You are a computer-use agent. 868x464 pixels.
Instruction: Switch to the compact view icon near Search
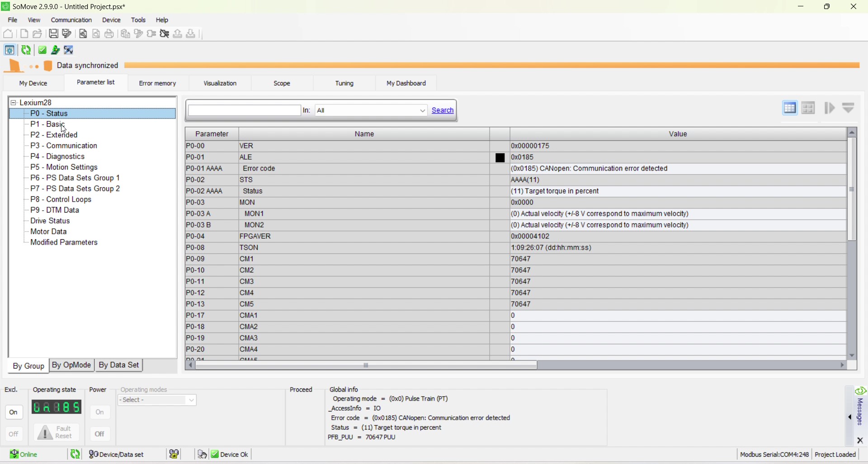click(x=809, y=108)
